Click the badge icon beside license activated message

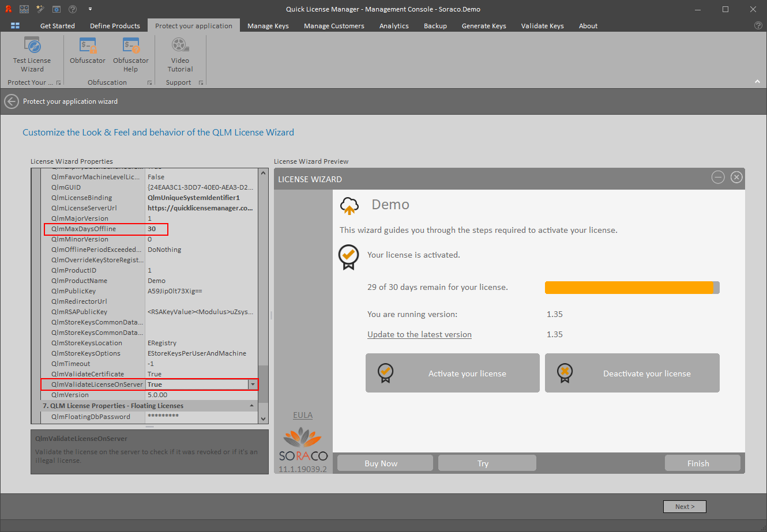point(348,257)
